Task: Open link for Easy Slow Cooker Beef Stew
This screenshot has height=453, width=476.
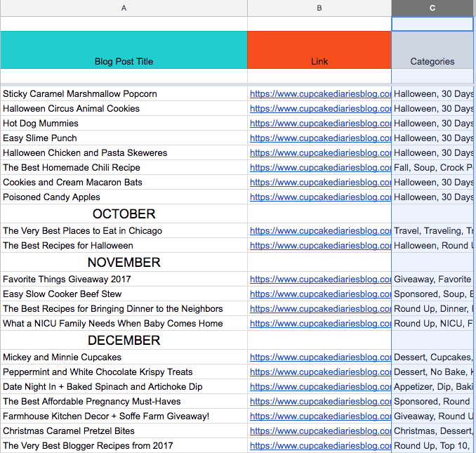Action: point(320,294)
